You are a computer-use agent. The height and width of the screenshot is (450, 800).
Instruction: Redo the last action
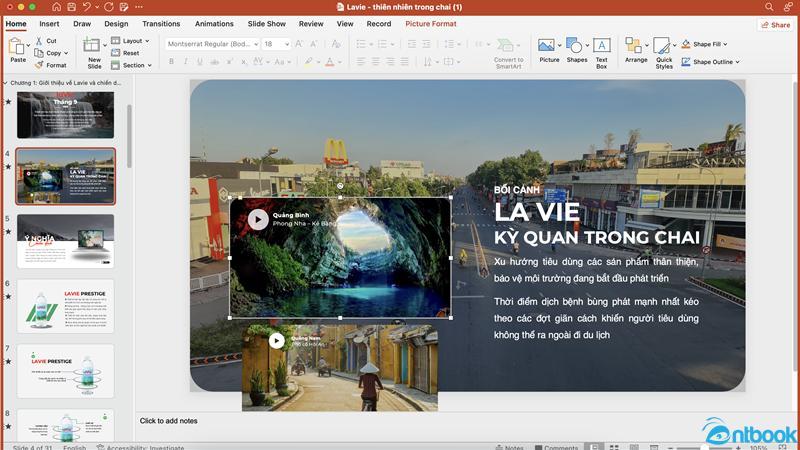tap(109, 7)
